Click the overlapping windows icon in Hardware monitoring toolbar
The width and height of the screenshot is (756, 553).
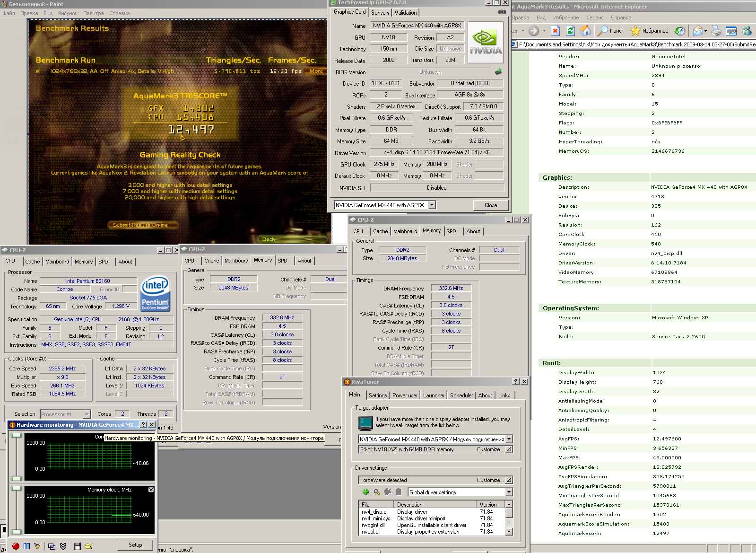52,546
